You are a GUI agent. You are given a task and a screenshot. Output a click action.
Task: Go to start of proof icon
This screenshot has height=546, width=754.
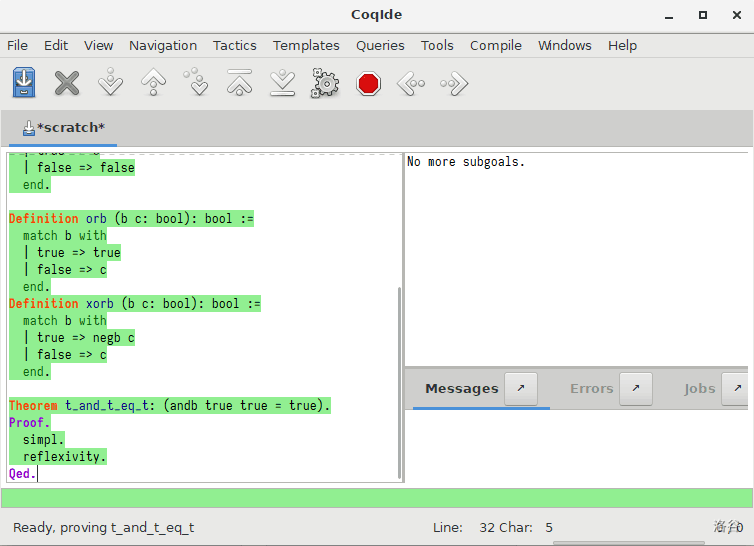(239, 83)
